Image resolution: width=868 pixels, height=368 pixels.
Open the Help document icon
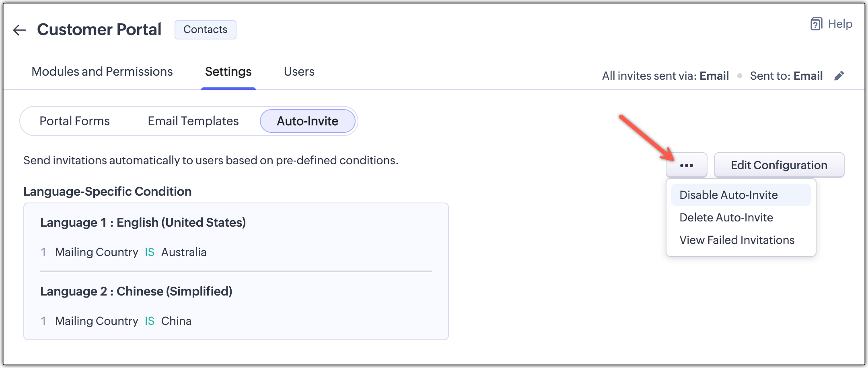tap(816, 24)
